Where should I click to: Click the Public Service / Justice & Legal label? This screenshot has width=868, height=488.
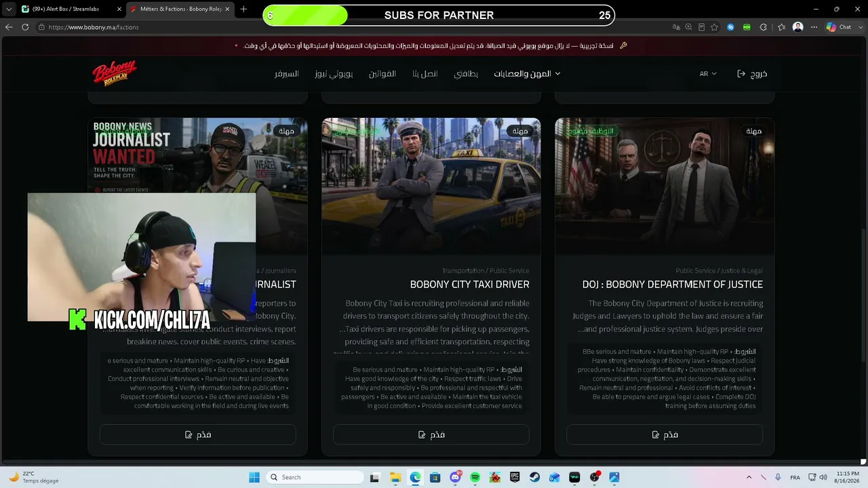point(719,271)
